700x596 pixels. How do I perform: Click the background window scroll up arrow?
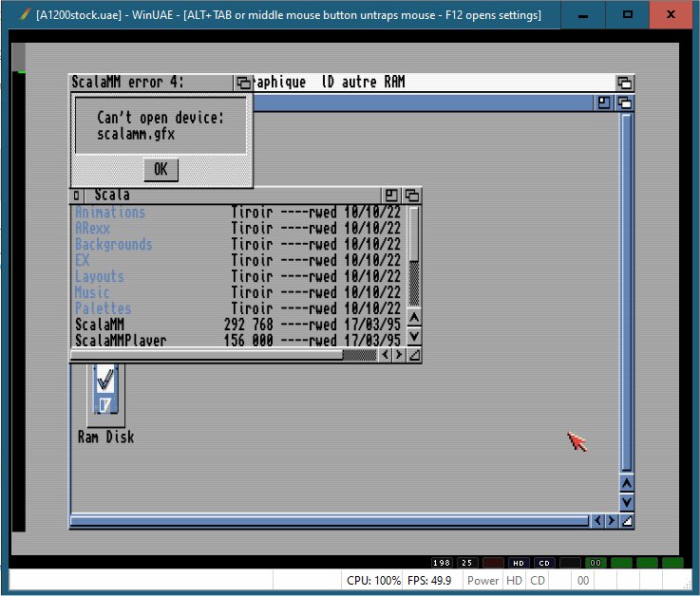coord(626,484)
